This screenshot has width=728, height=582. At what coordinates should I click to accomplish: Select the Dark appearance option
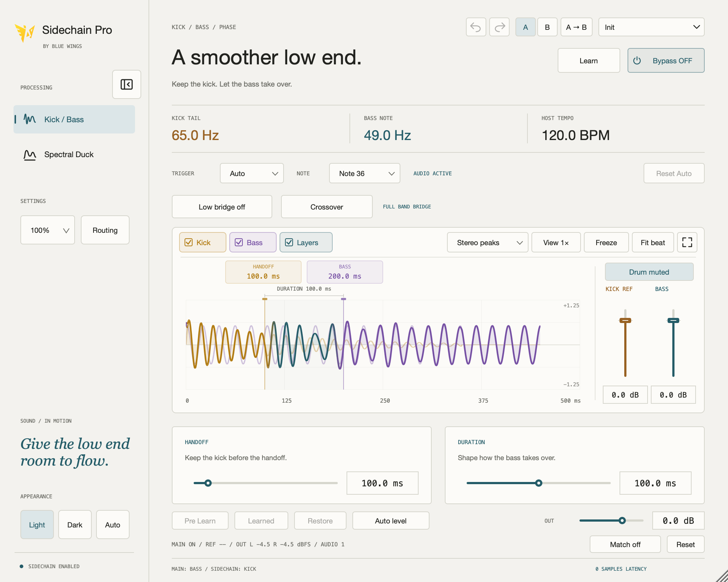[x=75, y=525]
